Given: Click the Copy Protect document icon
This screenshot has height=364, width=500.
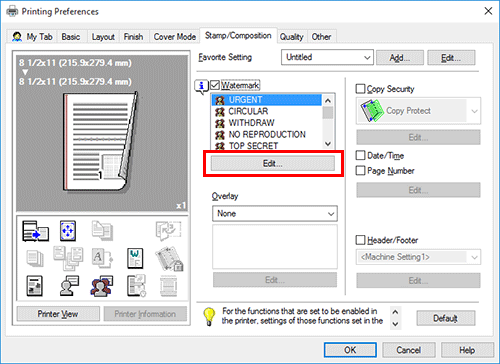Looking at the screenshot, I should (x=371, y=111).
